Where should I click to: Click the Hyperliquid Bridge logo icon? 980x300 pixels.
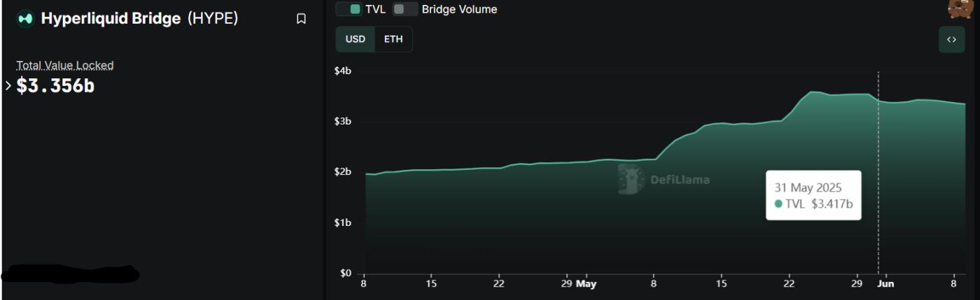25,19
